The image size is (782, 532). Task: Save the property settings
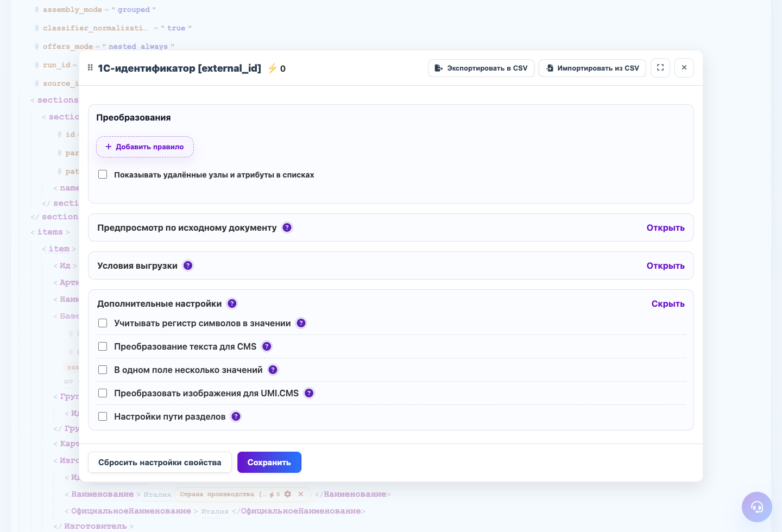269,463
